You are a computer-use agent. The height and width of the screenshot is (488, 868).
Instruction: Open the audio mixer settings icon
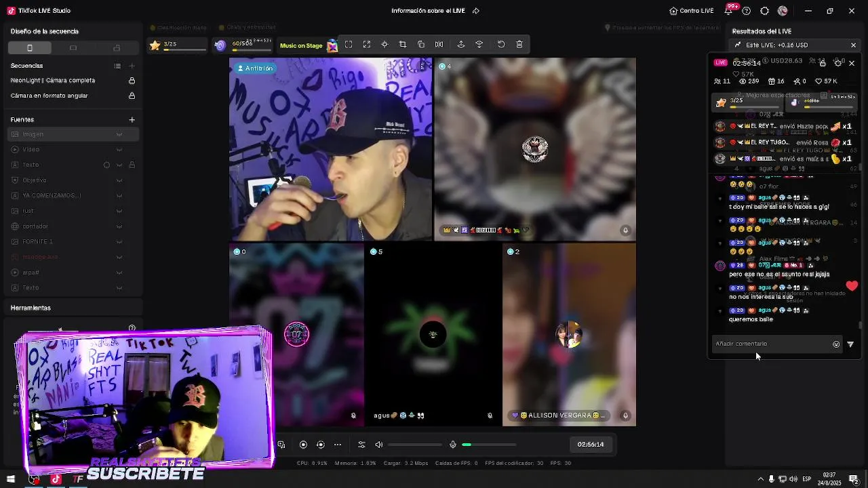pos(361,445)
